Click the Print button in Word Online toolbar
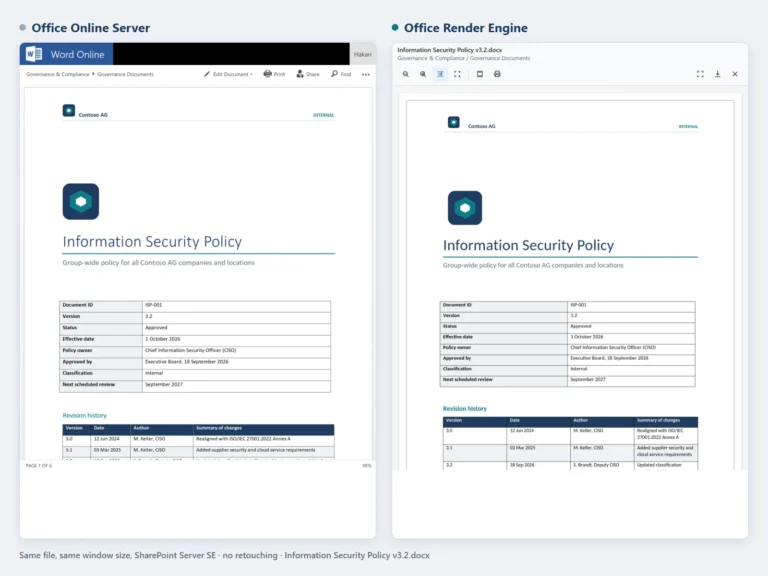The width and height of the screenshot is (768, 576). coord(274,74)
